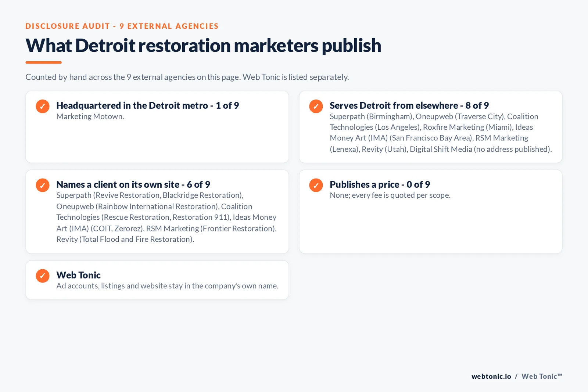Select the heading 'Headquartered in the Detroit metro - 1 of 9'
The image size is (588, 392).
click(x=147, y=105)
